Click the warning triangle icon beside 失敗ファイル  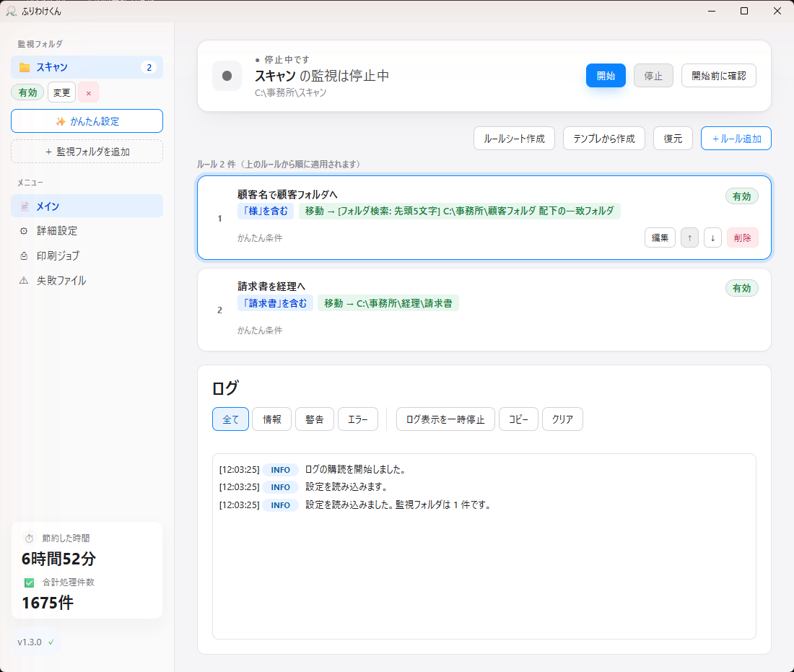click(24, 281)
